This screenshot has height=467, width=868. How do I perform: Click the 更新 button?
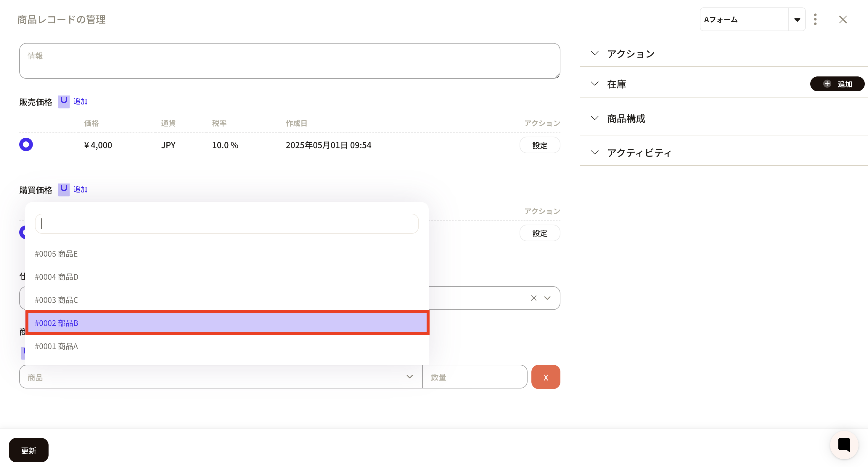[29, 450]
